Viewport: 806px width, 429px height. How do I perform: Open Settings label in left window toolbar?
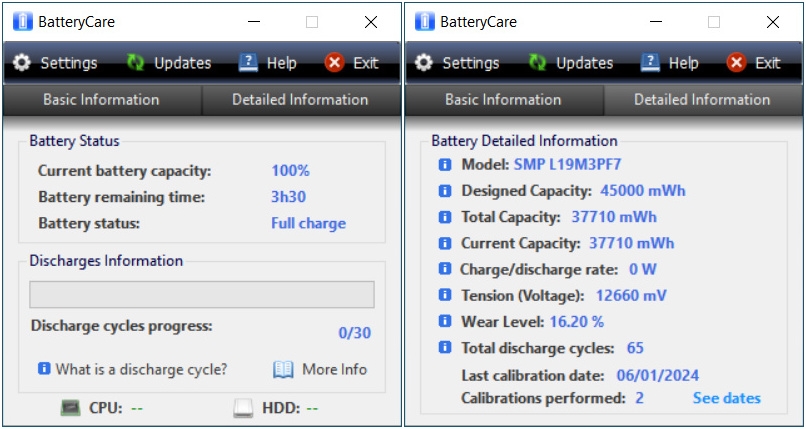tap(69, 63)
